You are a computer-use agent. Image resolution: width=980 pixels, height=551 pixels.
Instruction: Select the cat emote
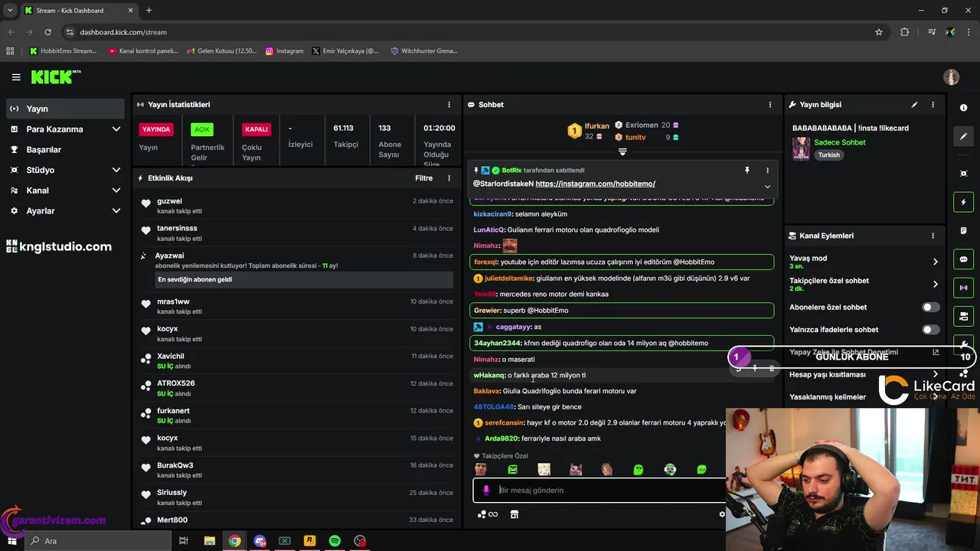coord(576,469)
